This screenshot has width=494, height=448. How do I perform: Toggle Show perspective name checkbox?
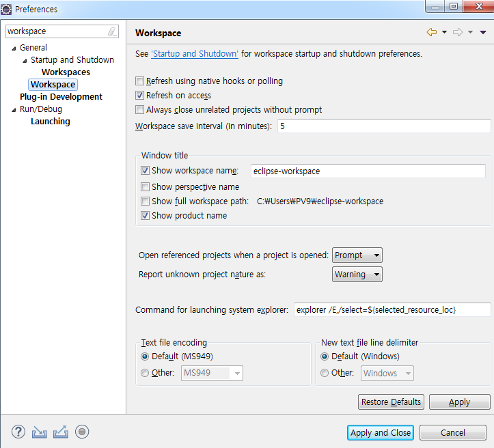[145, 186]
